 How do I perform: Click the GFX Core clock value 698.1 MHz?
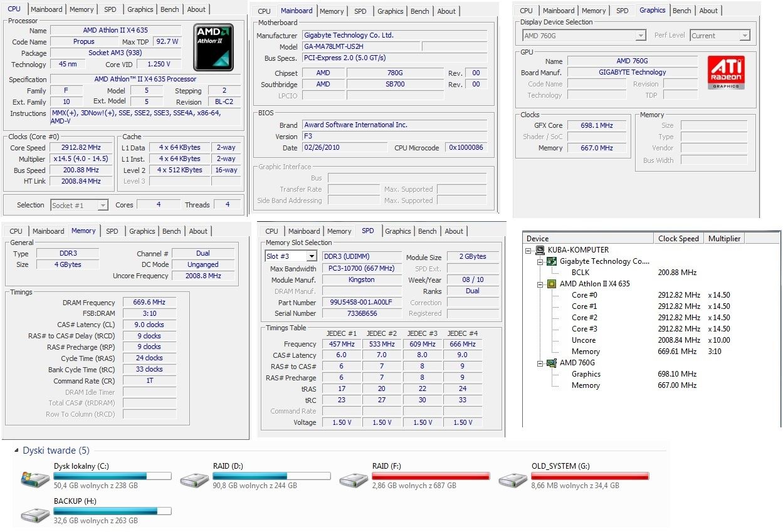(x=597, y=125)
